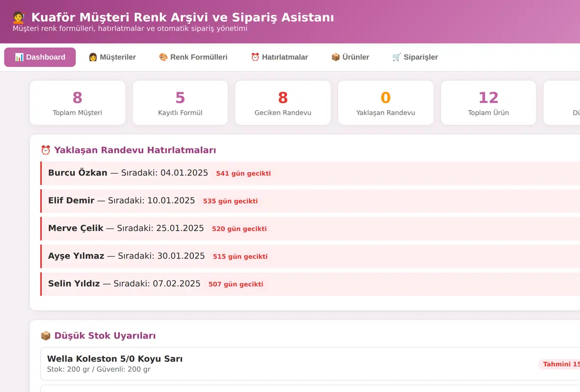This screenshot has width=580, height=392.
Task: Click the package icon beside Düşük Stok Uyarıları
Action: [x=45, y=335]
